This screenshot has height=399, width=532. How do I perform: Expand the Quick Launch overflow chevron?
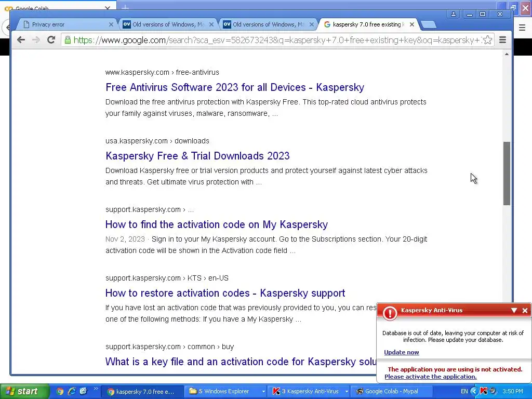point(96,389)
